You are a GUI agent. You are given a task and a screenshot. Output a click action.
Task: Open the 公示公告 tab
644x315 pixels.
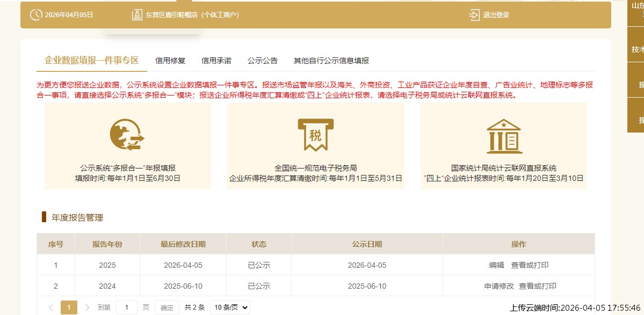pyautogui.click(x=263, y=61)
